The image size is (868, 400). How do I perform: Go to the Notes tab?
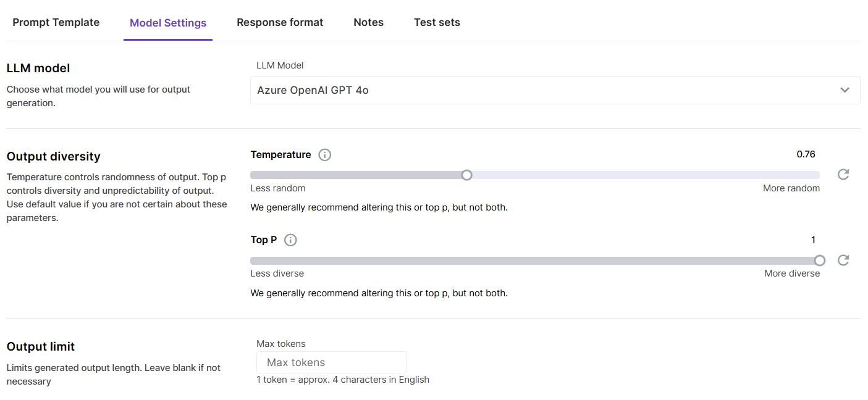[x=368, y=22]
